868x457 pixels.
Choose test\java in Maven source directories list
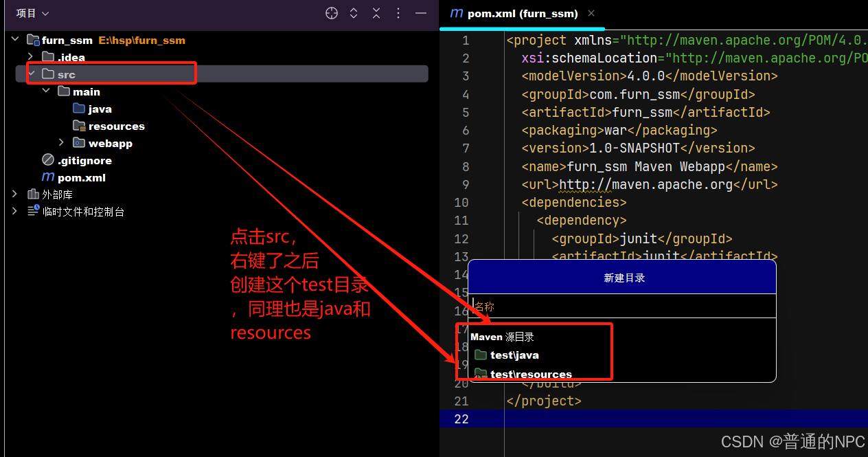point(514,355)
